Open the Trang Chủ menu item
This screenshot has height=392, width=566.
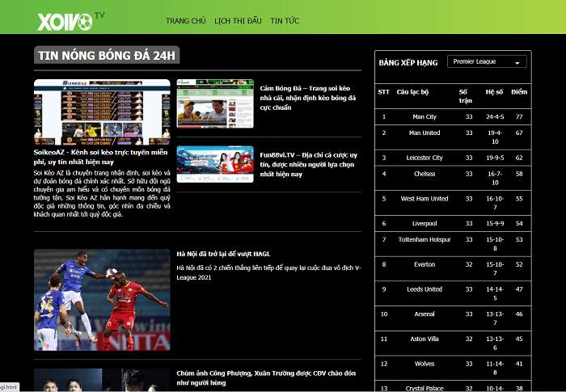click(x=186, y=21)
